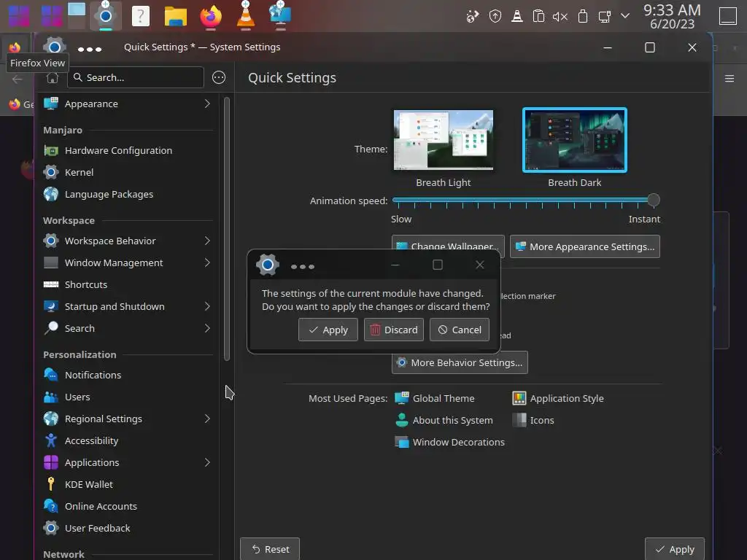This screenshot has height=560, width=747.
Task: Open the Icons page link
Action: point(533,420)
